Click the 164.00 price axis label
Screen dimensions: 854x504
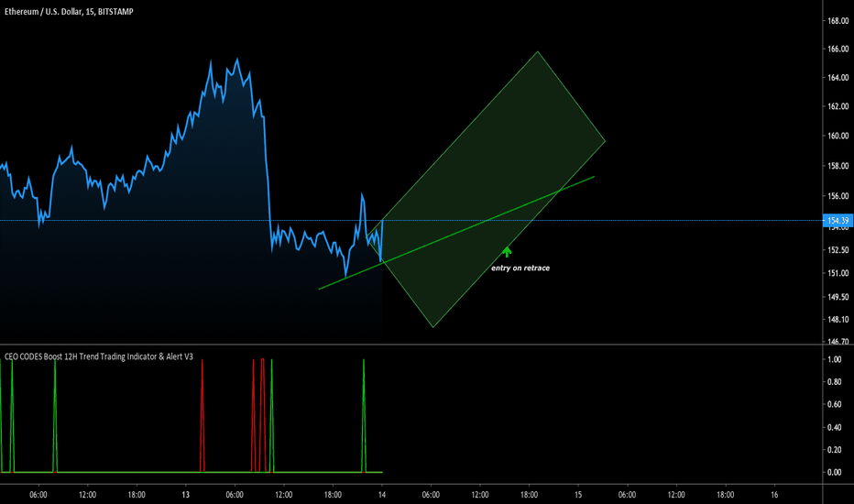click(838, 77)
